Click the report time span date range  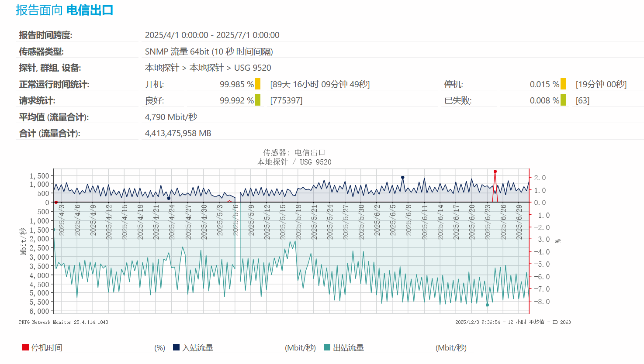[212, 35]
